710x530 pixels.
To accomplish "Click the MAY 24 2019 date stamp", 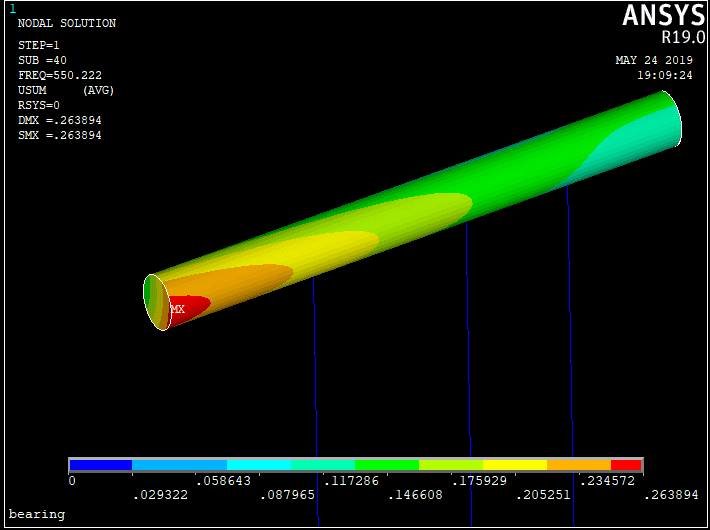I will pos(654,61).
